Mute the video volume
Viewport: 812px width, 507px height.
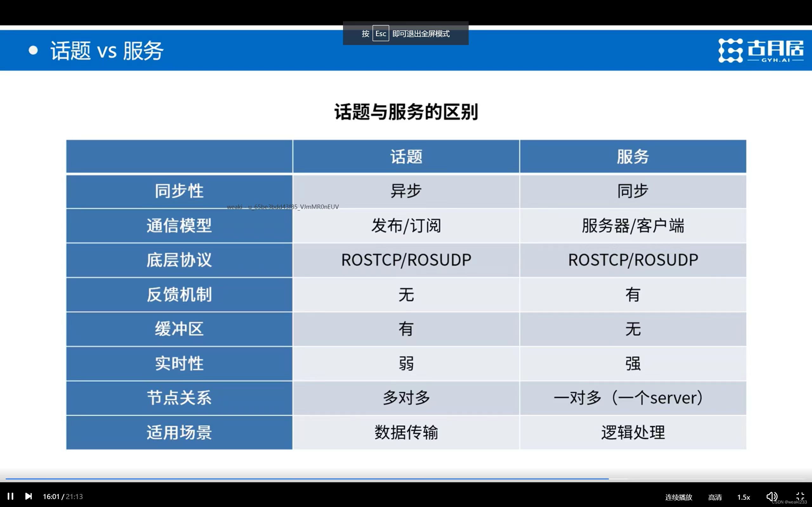[x=772, y=497]
